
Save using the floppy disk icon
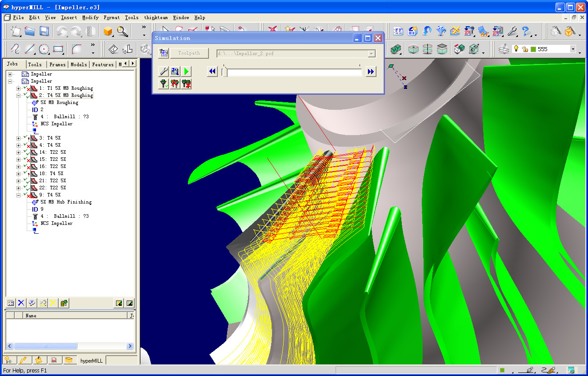44,31
